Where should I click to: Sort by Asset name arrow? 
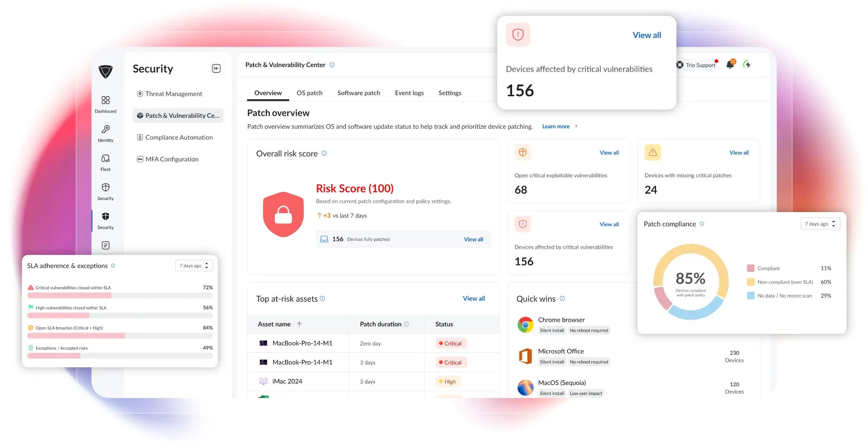299,324
